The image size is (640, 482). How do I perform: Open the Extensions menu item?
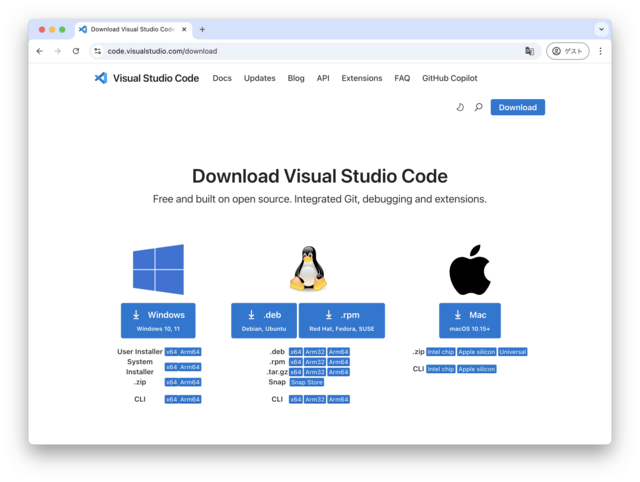[362, 78]
